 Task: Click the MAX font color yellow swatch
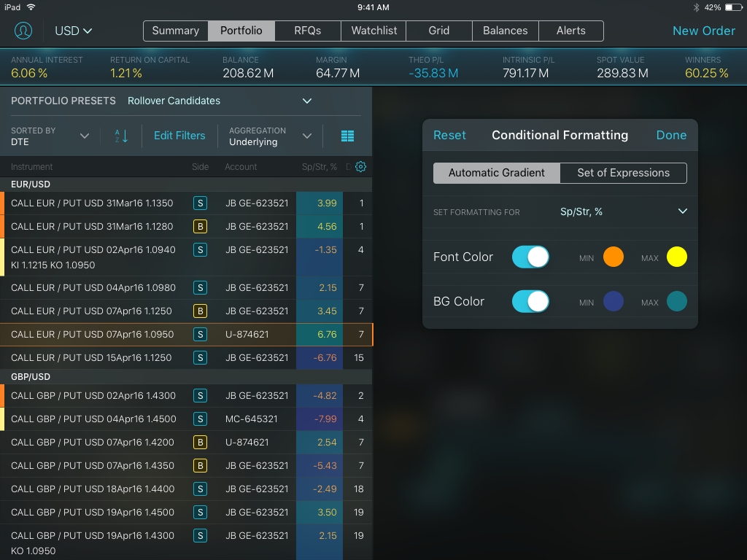676,257
